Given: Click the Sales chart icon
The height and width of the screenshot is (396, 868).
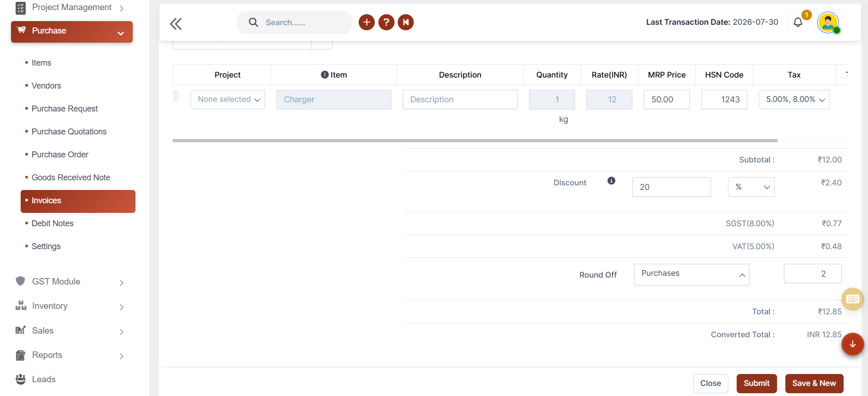Looking at the screenshot, I should 21,330.
